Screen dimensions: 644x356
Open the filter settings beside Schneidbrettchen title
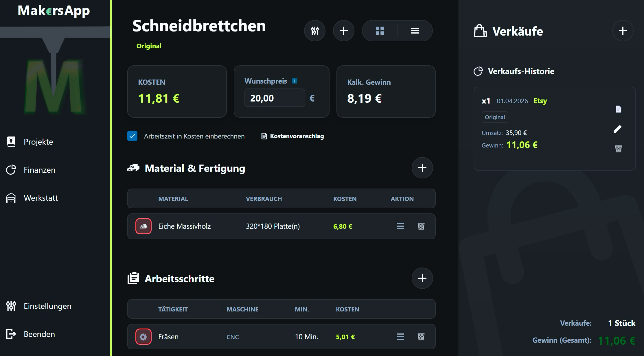click(315, 30)
